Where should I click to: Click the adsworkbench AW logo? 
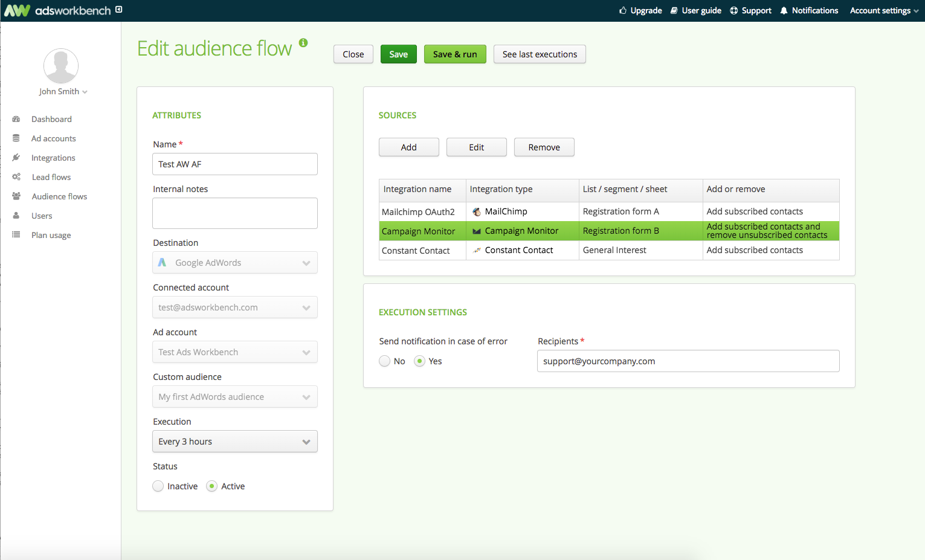click(17, 10)
